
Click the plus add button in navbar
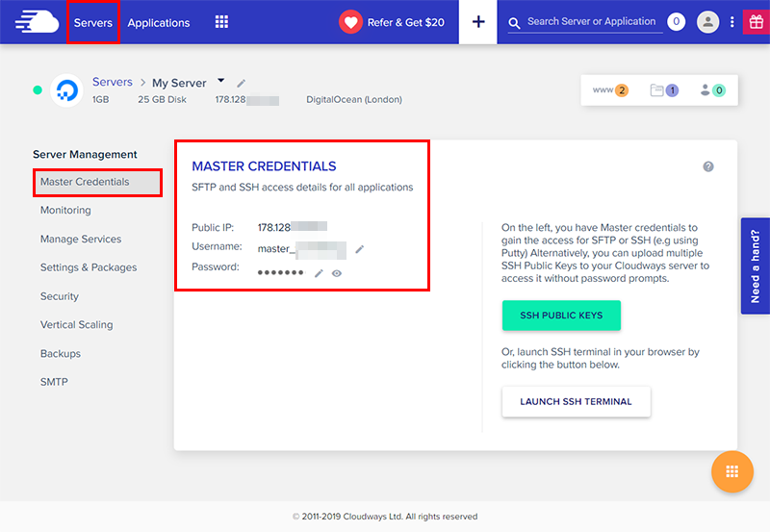pos(478,22)
